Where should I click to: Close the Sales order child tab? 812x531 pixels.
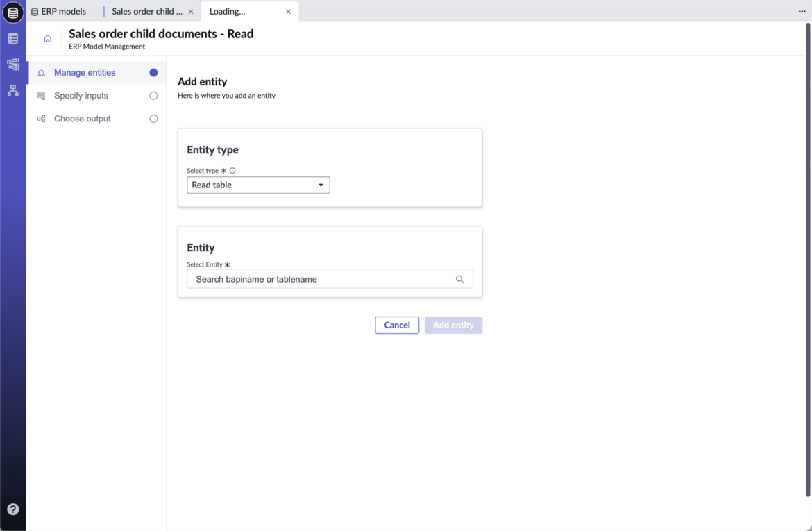pos(191,11)
